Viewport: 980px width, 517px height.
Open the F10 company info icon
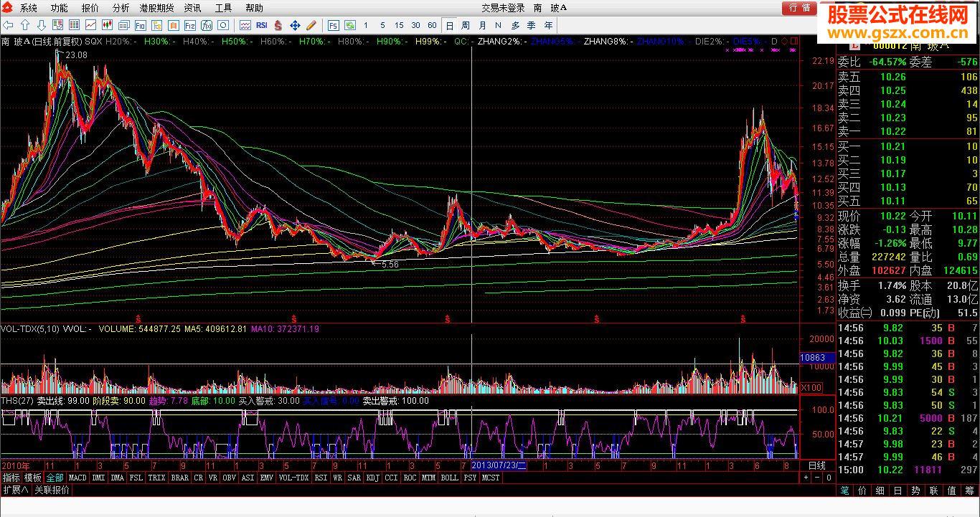[x=140, y=25]
